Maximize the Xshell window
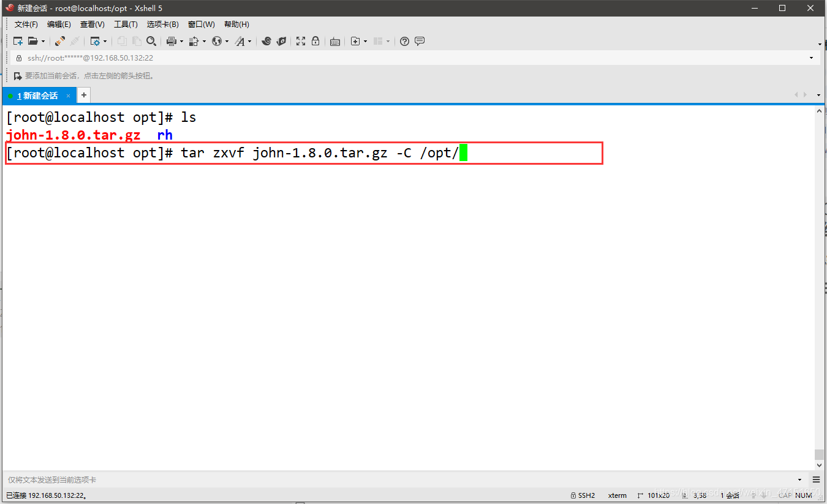Screen dimensions: 827x504 click(782, 8)
